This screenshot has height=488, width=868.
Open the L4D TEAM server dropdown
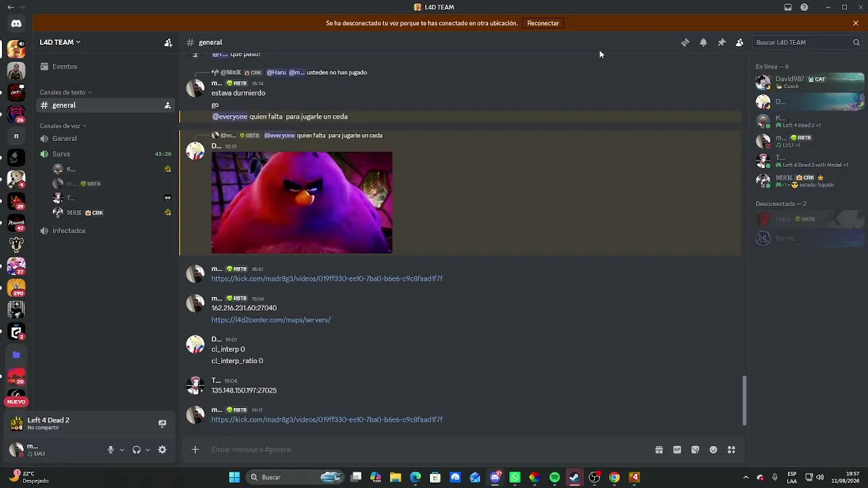[x=60, y=42]
